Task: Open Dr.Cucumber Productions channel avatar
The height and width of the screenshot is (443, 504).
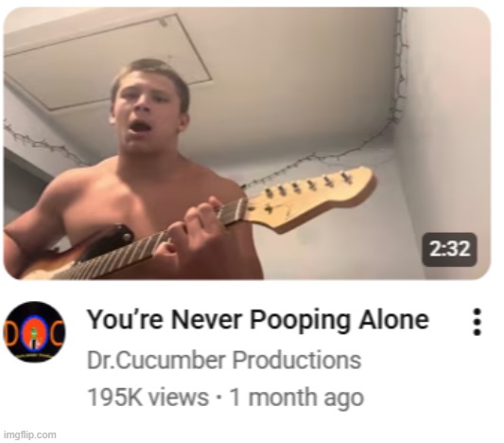Action: coord(34,332)
